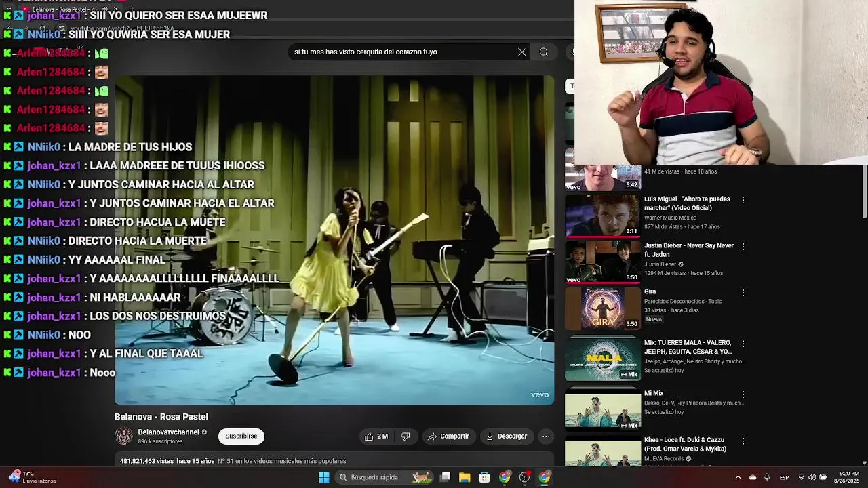This screenshot has height=488, width=868.
Task: Click the chat line 'DIRECTO HACIA LA MUERTE'
Action: [x=138, y=241]
